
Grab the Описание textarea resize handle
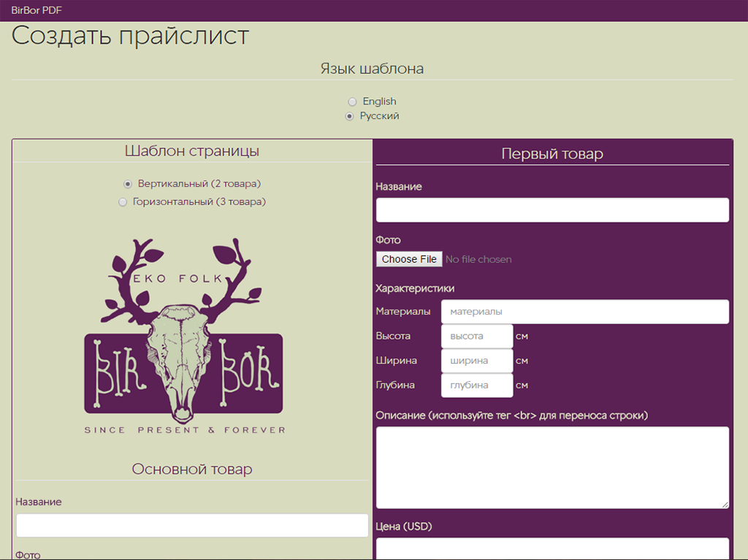point(725,505)
